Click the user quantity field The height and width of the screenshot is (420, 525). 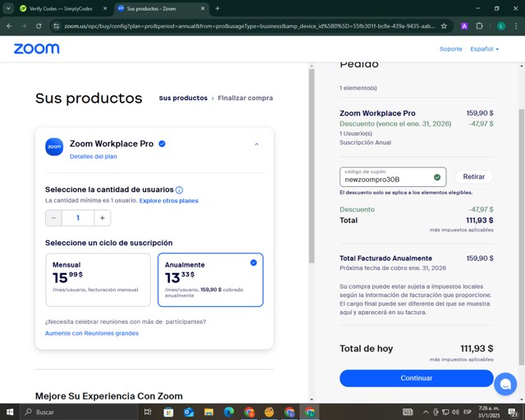click(x=78, y=218)
